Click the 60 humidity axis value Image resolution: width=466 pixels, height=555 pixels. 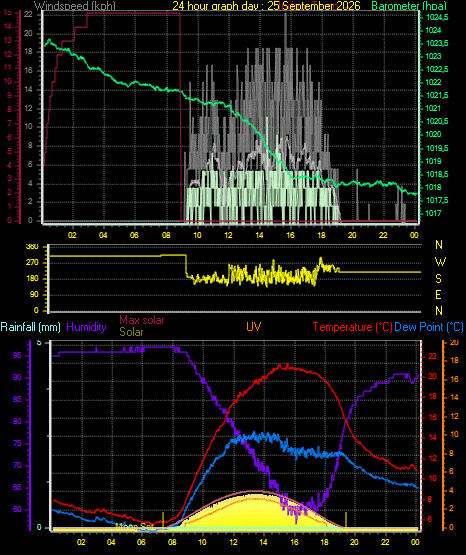click(x=17, y=509)
